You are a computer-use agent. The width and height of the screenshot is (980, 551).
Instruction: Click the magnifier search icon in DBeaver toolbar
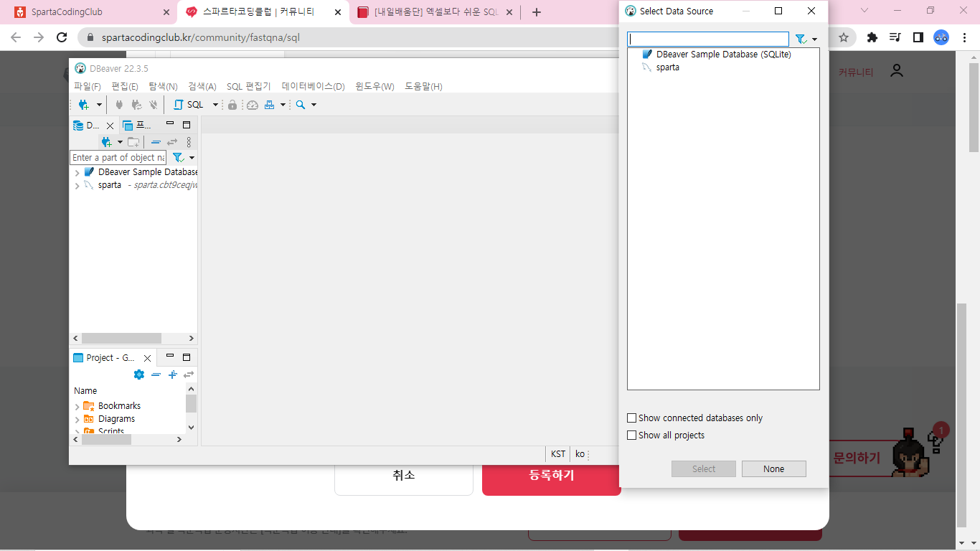(x=301, y=105)
